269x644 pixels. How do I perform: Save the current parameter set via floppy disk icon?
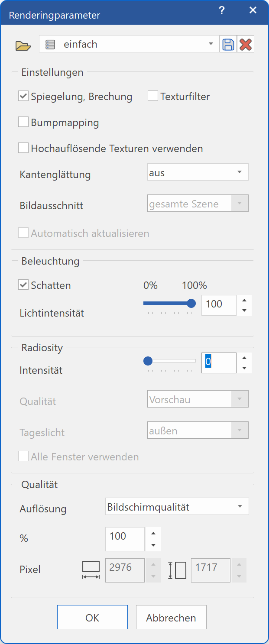pos(227,44)
